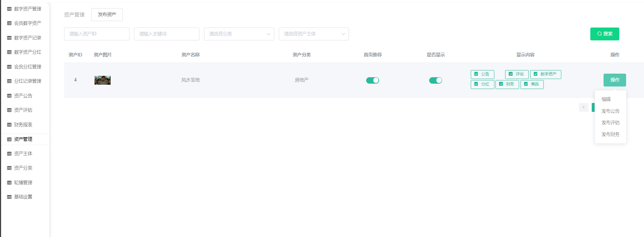
Task: Click the green 搜索 button
Action: click(605, 34)
